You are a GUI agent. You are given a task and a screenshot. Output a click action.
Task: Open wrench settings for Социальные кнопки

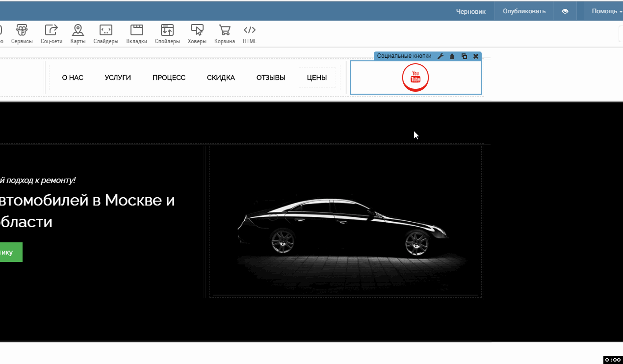point(441,56)
